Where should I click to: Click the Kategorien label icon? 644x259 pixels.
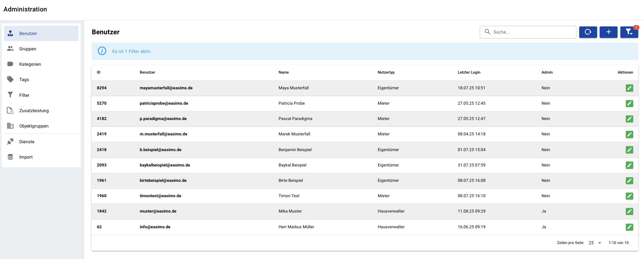[10, 64]
